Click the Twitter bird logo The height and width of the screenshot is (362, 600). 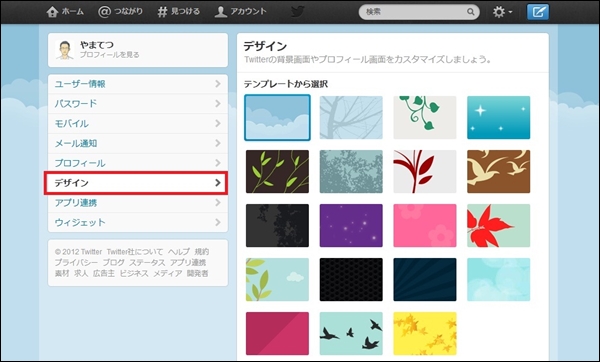(297, 11)
